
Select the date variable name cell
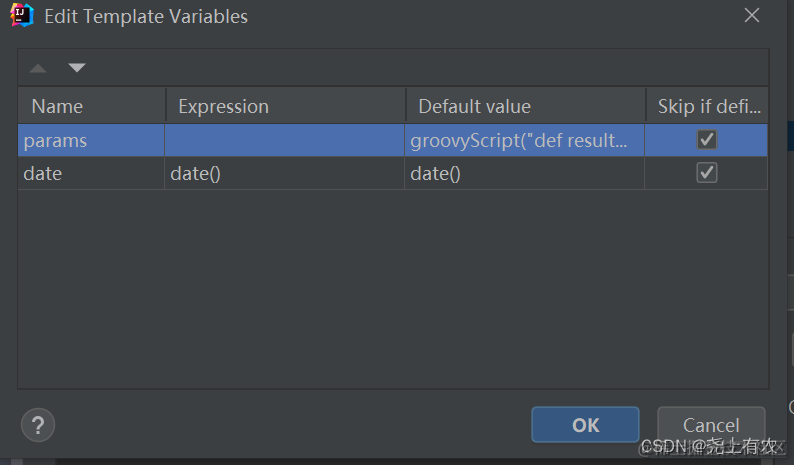click(90, 173)
